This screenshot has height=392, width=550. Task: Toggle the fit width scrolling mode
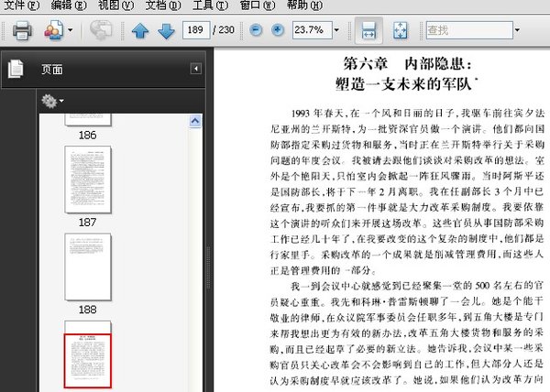[x=368, y=30]
